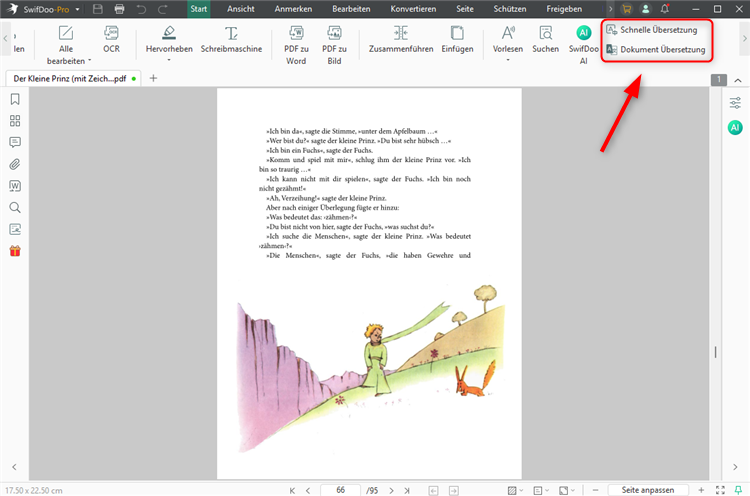Switch to the Schützen tab
The width and height of the screenshot is (750, 496).
[x=510, y=9]
